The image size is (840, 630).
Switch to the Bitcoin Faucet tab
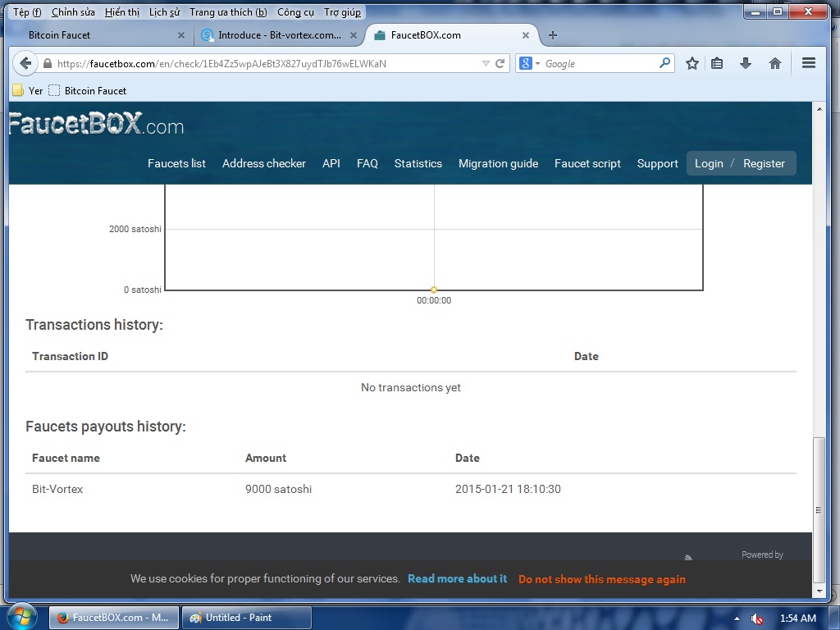tap(101, 34)
